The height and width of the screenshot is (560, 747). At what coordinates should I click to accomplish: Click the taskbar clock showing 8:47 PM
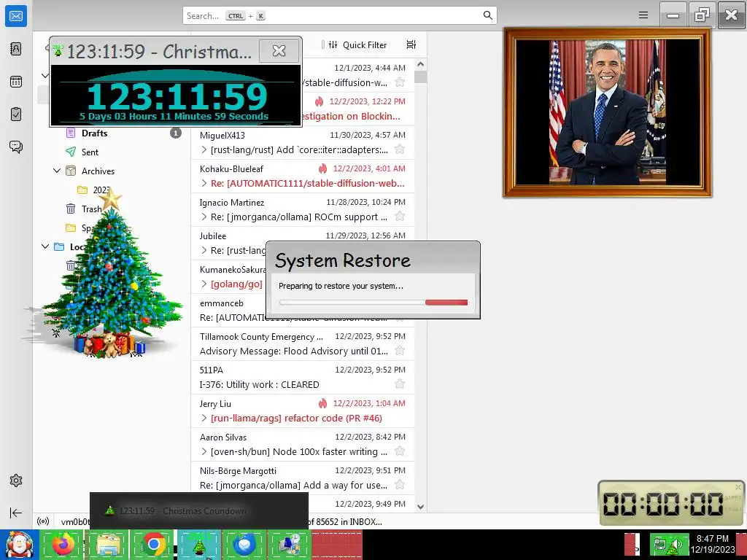(x=713, y=544)
